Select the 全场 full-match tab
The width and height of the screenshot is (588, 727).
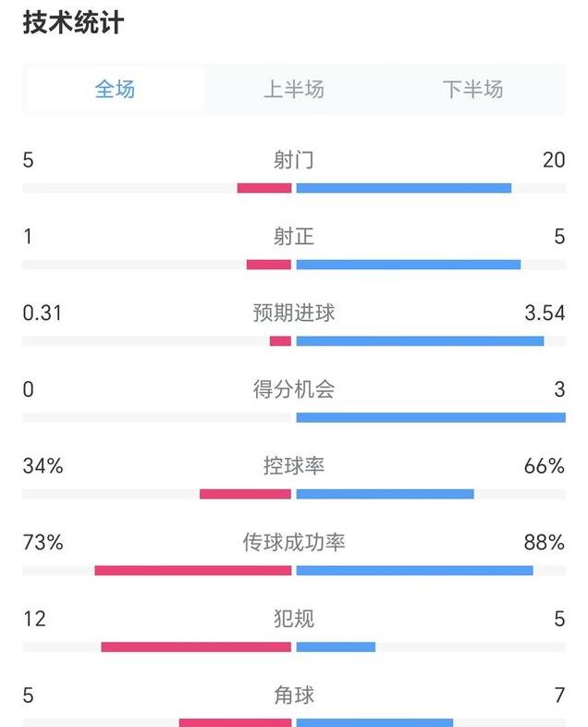115,90
